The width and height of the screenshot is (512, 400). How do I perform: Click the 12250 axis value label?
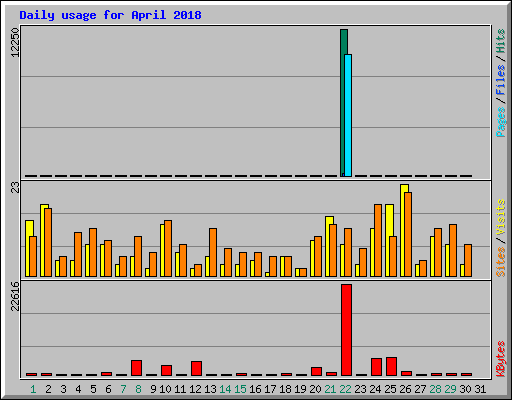(15, 43)
